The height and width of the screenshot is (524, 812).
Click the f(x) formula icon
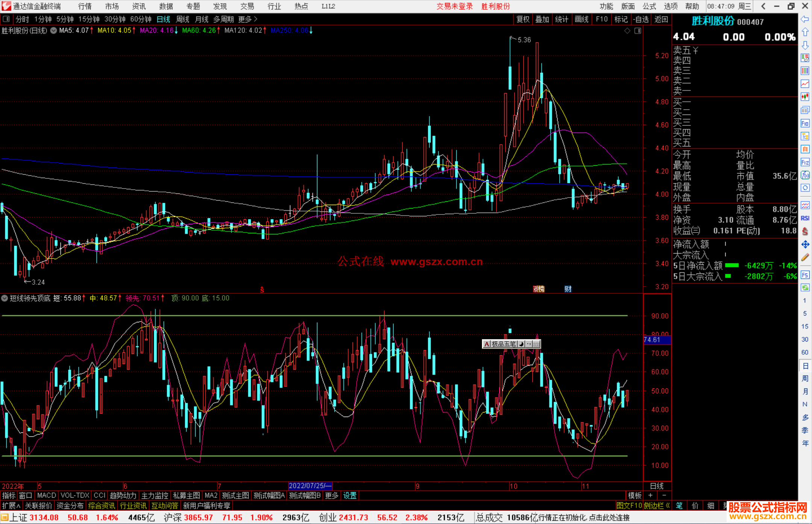[x=805, y=175]
